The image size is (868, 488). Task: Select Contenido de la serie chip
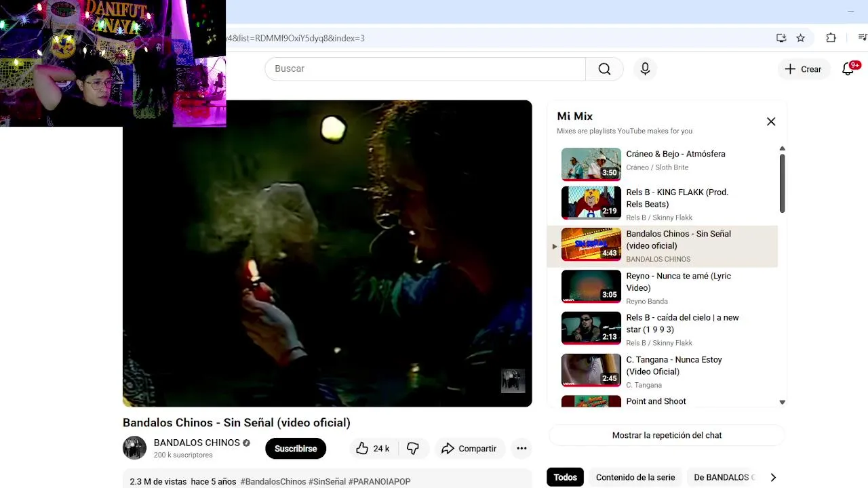pos(635,477)
